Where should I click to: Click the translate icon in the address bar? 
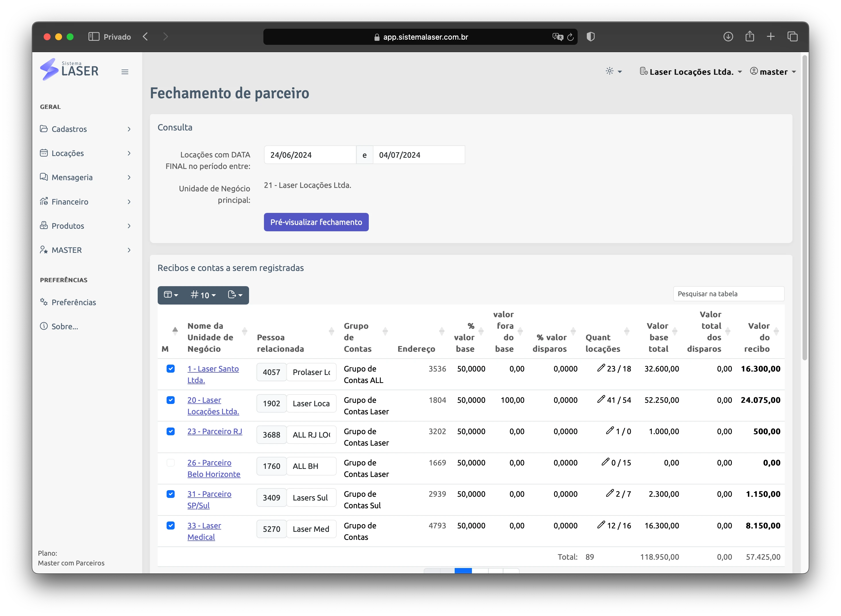[557, 37]
